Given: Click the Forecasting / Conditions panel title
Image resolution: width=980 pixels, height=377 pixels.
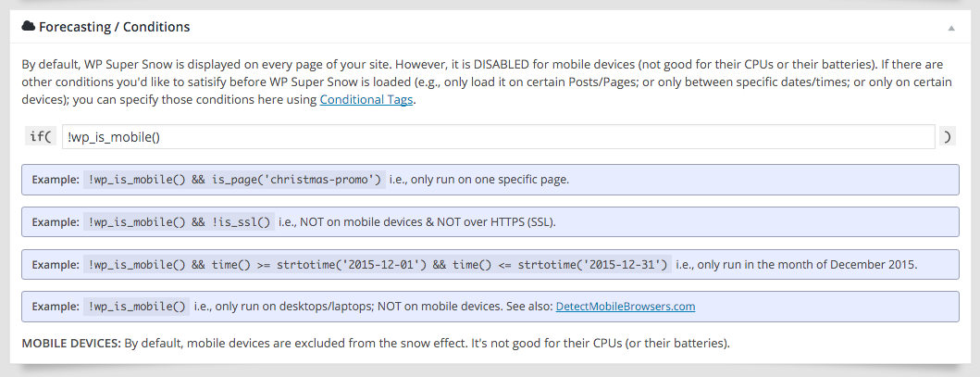Looking at the screenshot, I should pyautogui.click(x=114, y=27).
